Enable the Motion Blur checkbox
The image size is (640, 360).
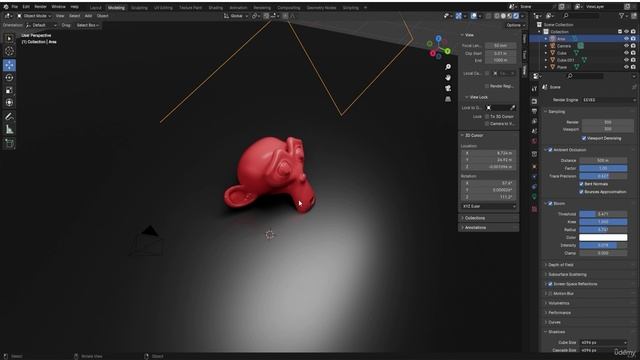pyautogui.click(x=550, y=293)
